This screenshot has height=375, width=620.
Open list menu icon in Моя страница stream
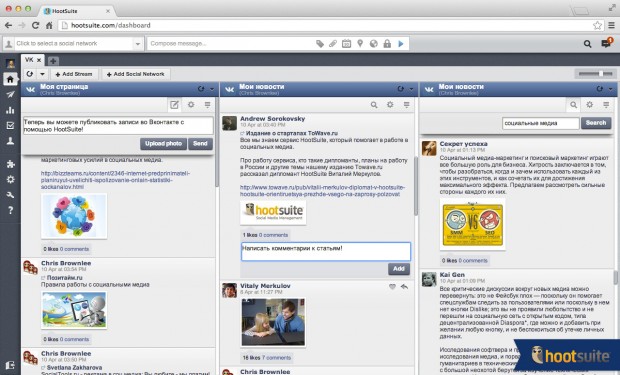(208, 105)
